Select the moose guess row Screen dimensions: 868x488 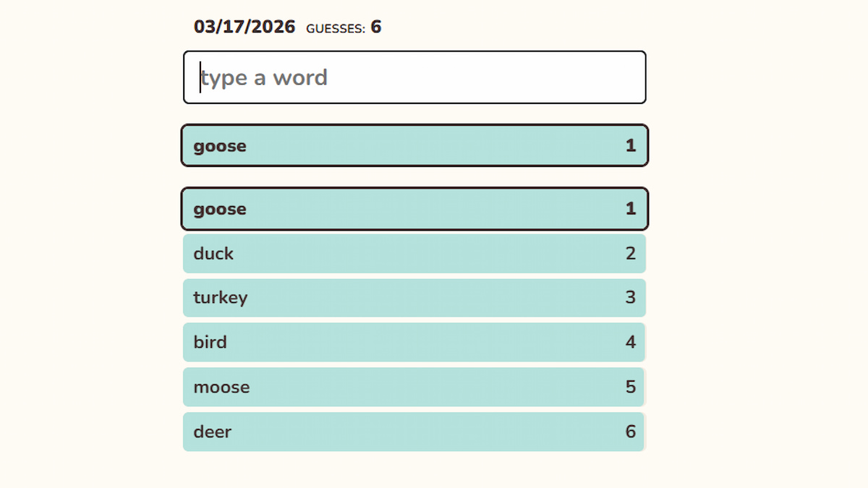pos(414,387)
